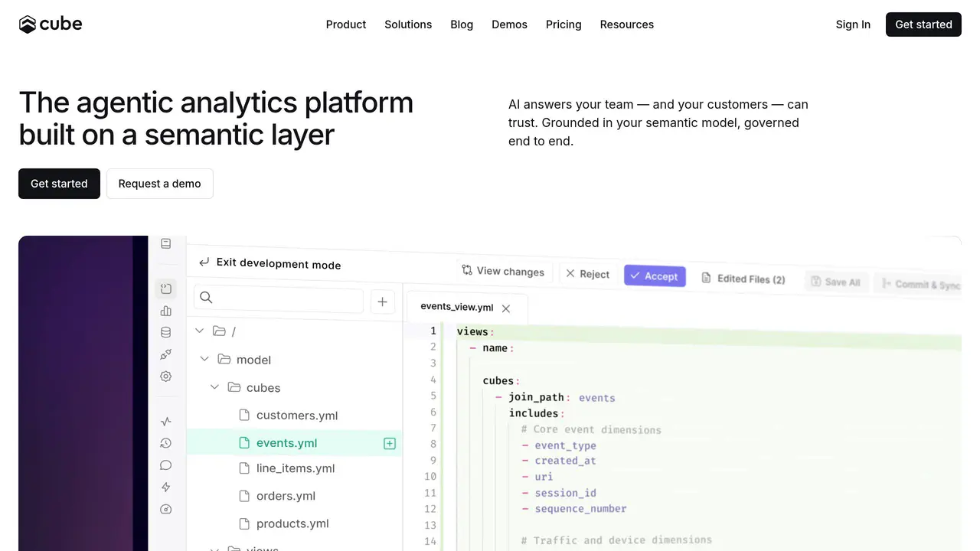Viewport: 980px width, 551px height.
Task: Select the active data model sidebar icon
Action: (x=165, y=289)
